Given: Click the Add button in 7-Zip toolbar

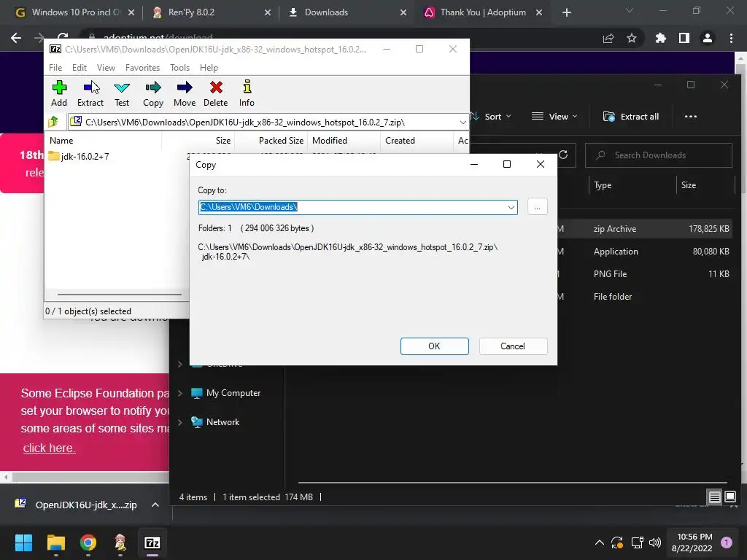Looking at the screenshot, I should click(x=59, y=93).
